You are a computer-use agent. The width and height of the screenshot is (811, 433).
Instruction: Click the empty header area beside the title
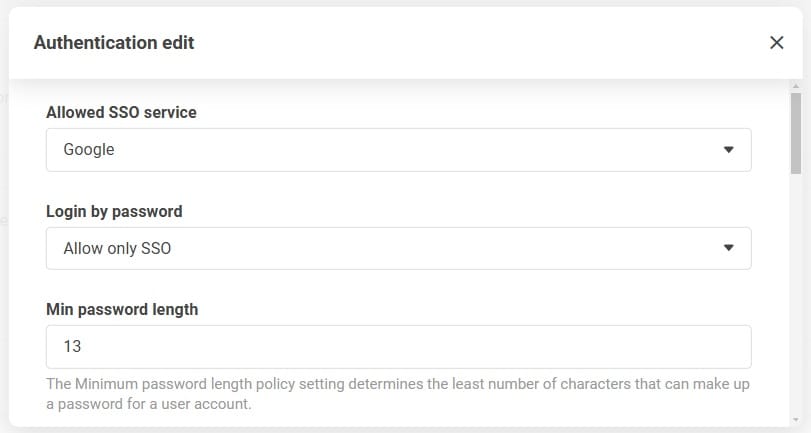pyautogui.click(x=480, y=42)
